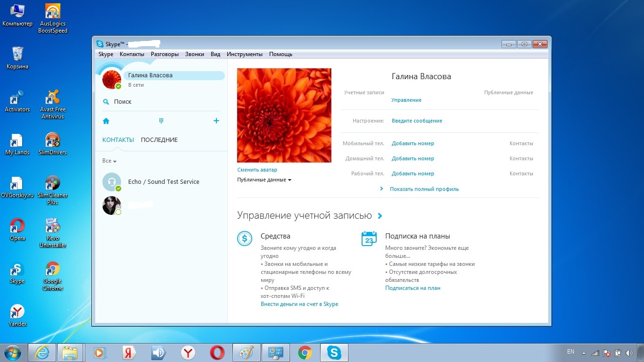This screenshot has width=644, height=362.
Task: Switch to the КОНТАКТЫ tab
Action: (x=118, y=140)
